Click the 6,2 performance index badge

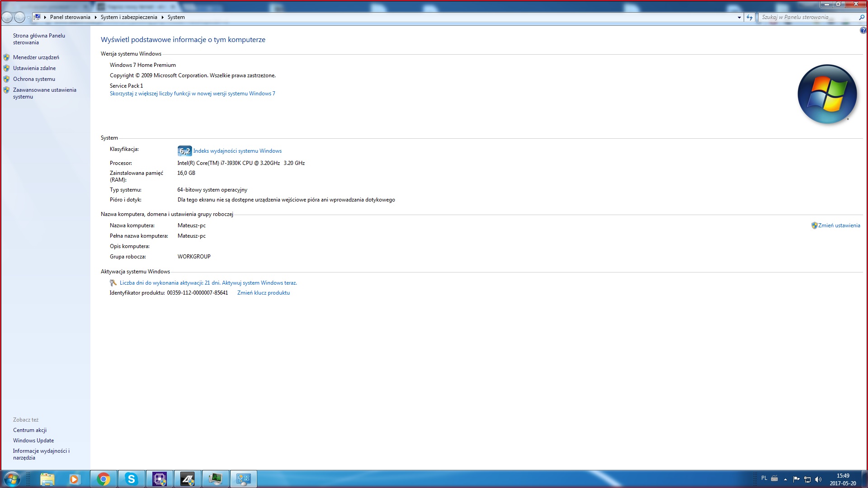pos(184,151)
